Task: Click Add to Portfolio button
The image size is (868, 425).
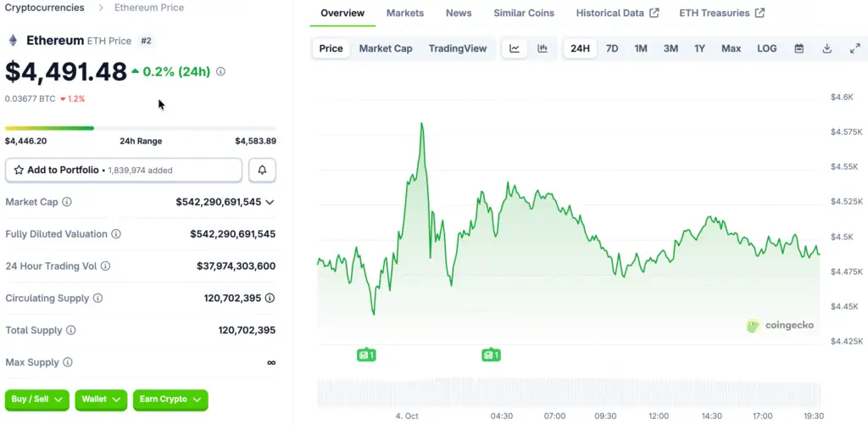Action: tap(124, 171)
